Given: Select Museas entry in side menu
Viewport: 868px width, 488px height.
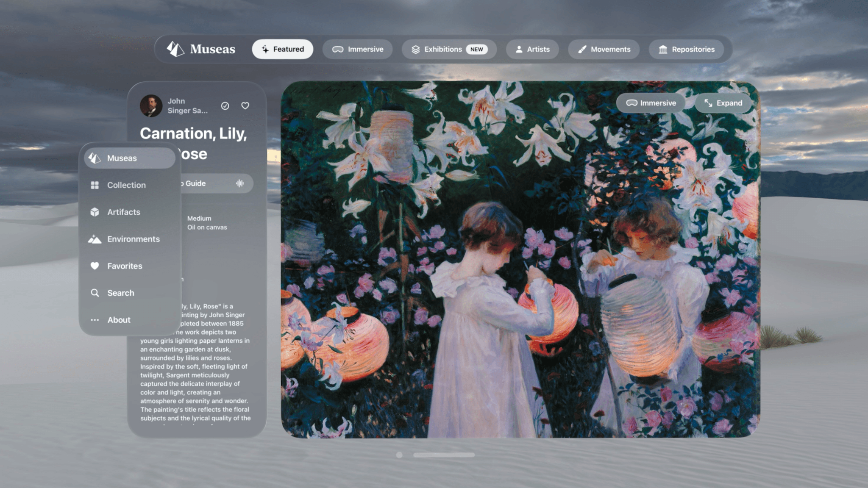Looking at the screenshot, I should click(130, 158).
